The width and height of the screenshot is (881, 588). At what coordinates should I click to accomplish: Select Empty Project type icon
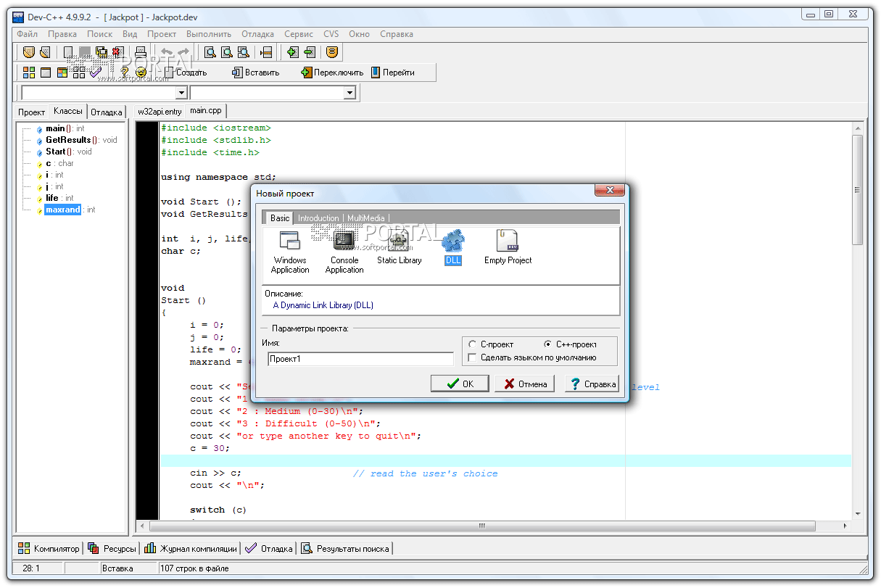[508, 248]
